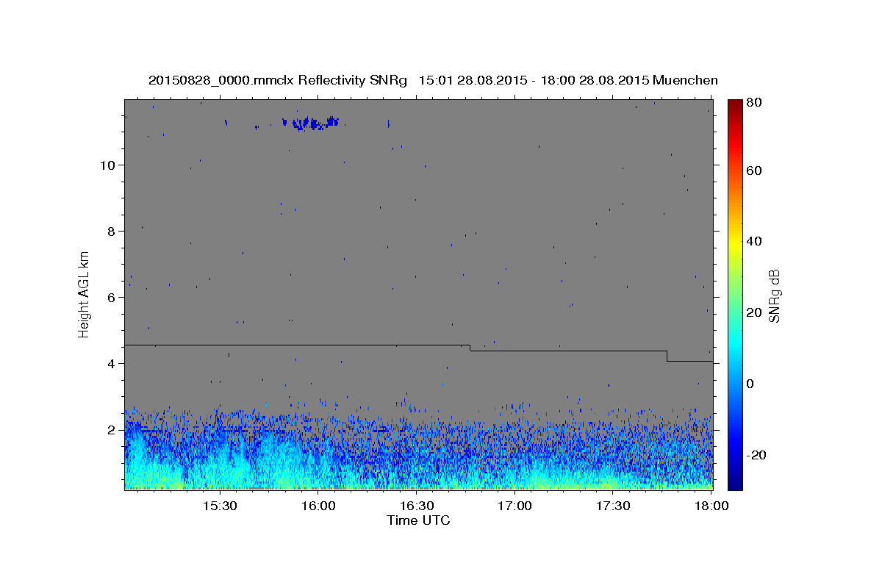Click the 16:00 time tick label
Screen dimensions: 882x588
318,506
